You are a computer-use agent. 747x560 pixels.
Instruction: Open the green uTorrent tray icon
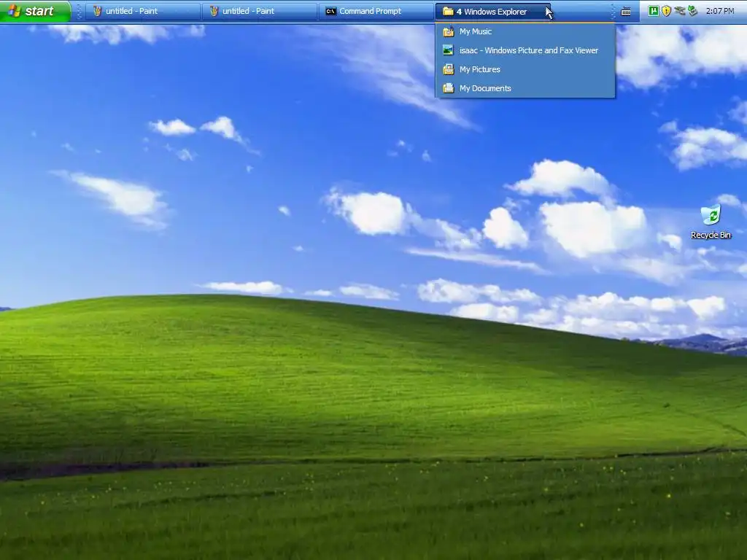tap(653, 11)
